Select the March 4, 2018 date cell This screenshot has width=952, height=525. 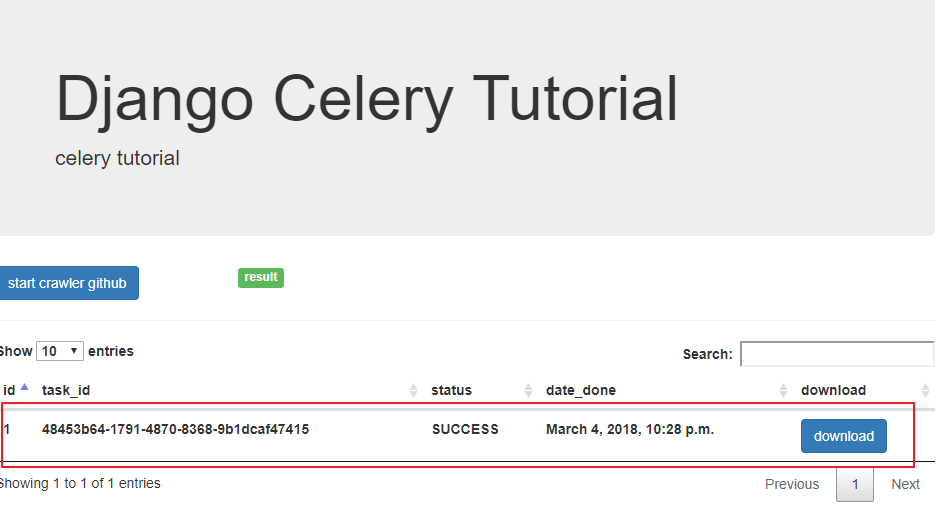coord(630,429)
